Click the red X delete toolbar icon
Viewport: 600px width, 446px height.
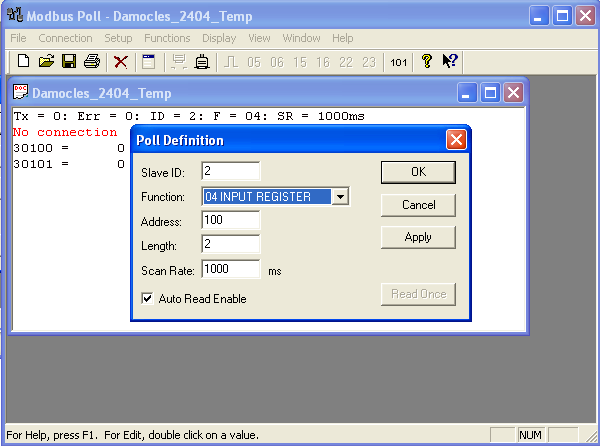pos(121,62)
